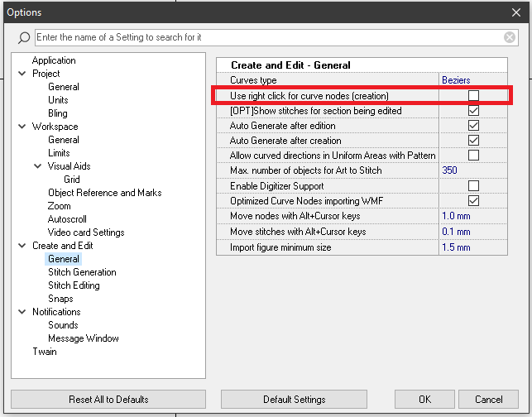Open General under Project
The image size is (532, 417).
click(x=64, y=87)
